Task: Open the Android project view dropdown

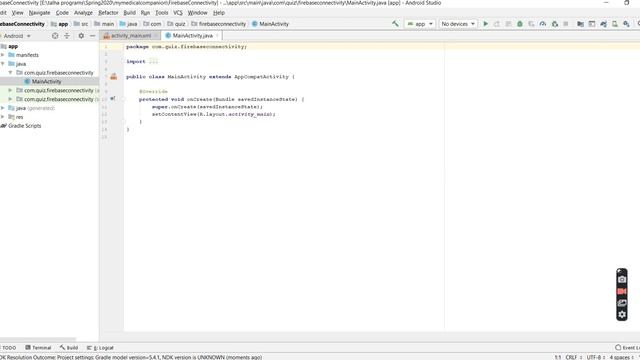Action: coord(17,36)
